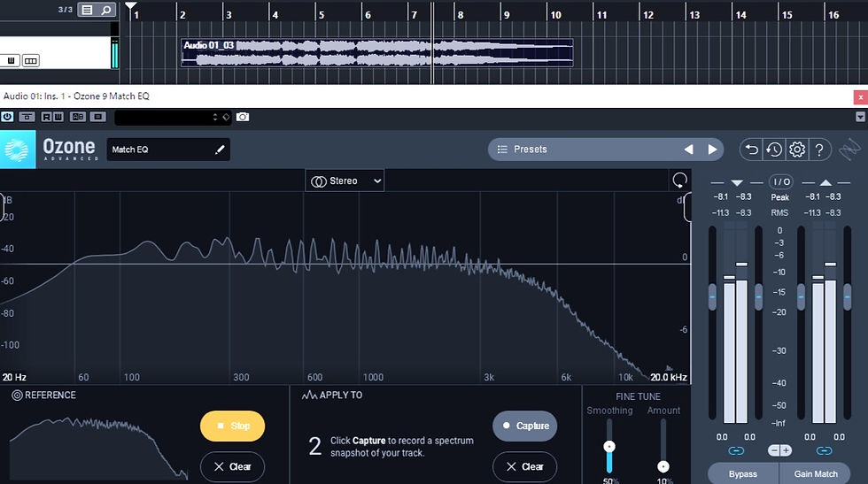868x484 pixels.
Task: Clear the Apply To snapshot
Action: [524, 467]
